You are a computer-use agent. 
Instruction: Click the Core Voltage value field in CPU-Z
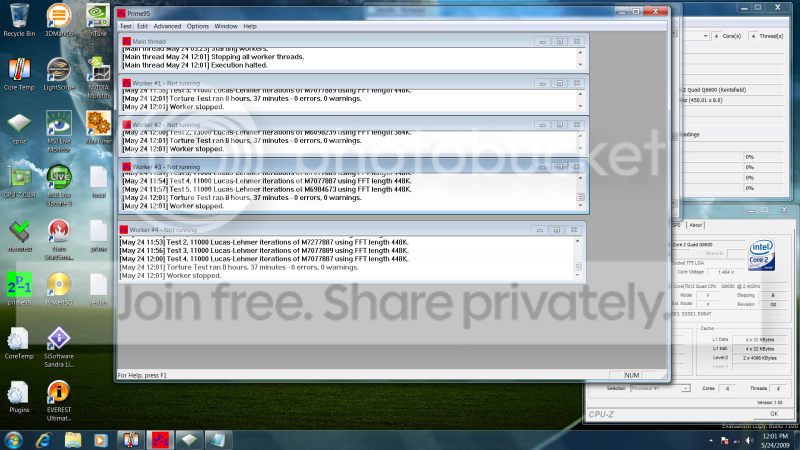tap(726, 272)
